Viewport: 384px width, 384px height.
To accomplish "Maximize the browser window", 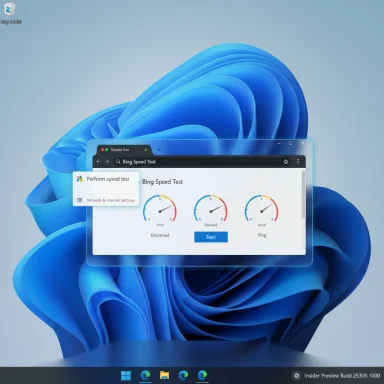I will [291, 143].
